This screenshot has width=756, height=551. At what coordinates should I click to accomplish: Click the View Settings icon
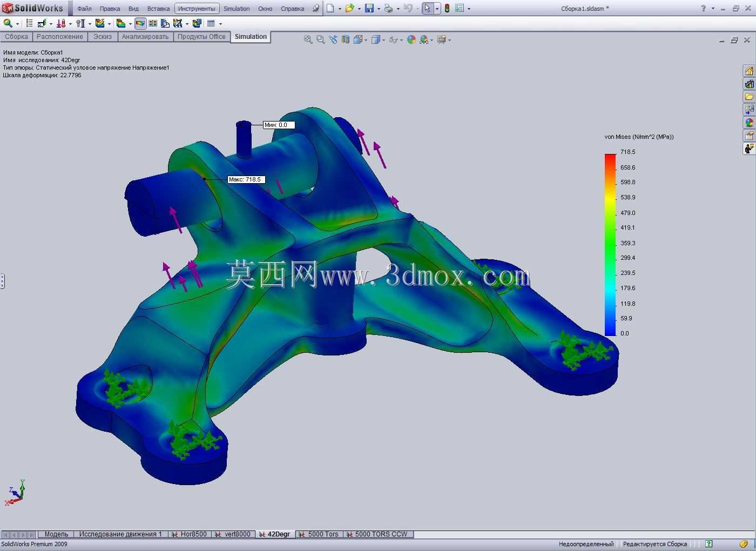442,39
